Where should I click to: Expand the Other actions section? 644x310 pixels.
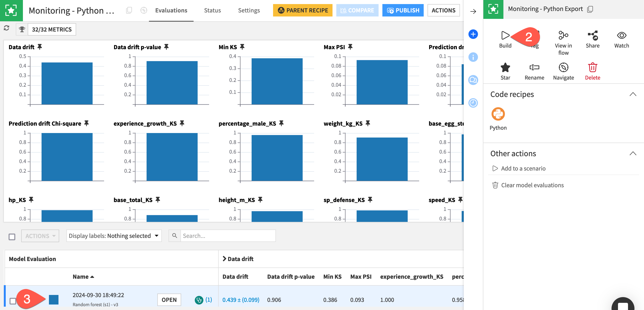coord(634,153)
